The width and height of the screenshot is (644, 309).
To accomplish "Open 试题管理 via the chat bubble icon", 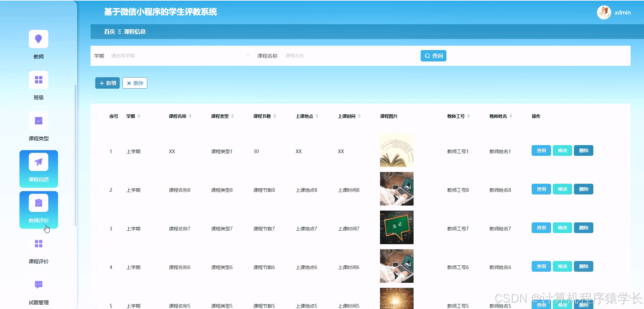I will [38, 284].
